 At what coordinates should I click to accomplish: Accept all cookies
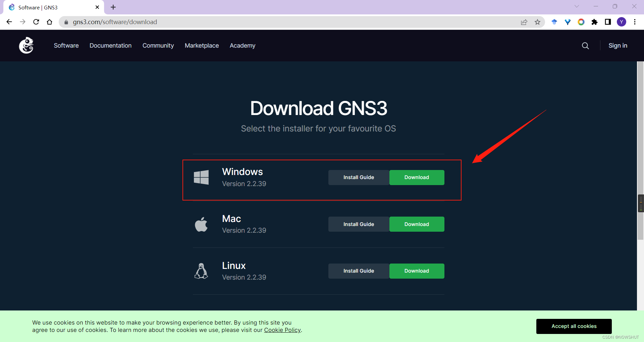coord(574,326)
